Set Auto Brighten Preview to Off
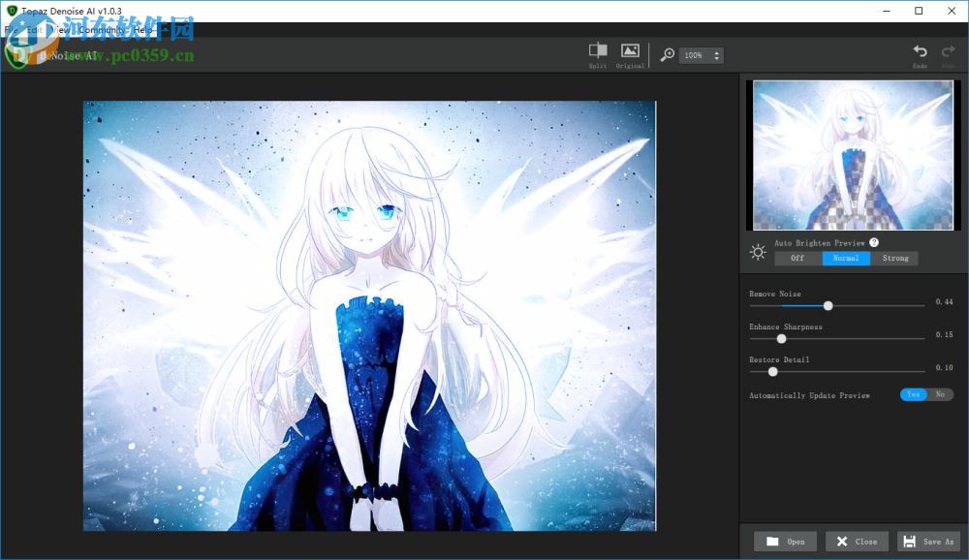Viewport: 969px width, 560px height. point(797,258)
